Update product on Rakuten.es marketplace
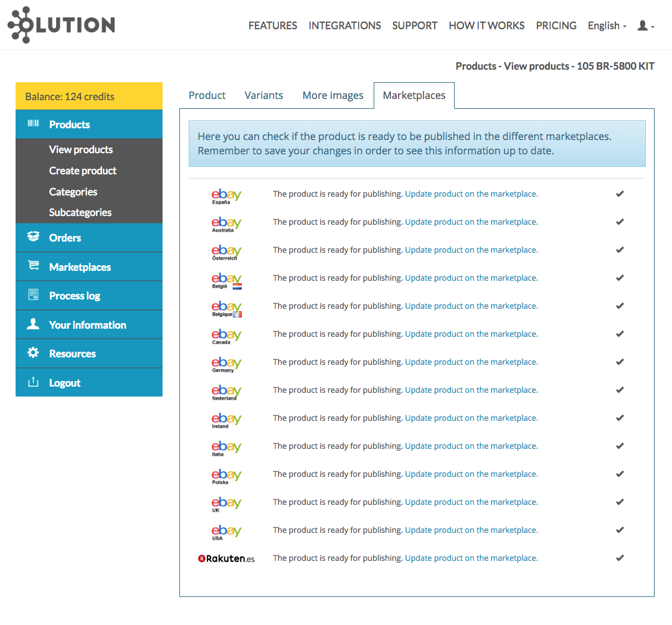Viewport: 672px width, 625px height. pos(471,558)
